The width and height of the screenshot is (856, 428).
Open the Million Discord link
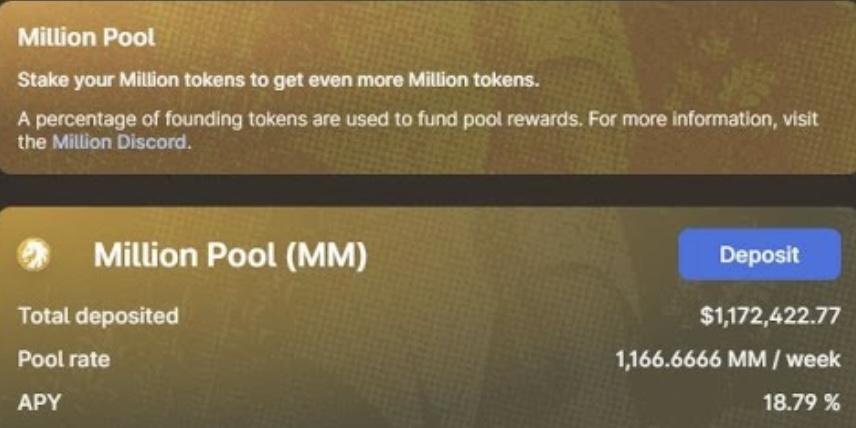coord(120,142)
